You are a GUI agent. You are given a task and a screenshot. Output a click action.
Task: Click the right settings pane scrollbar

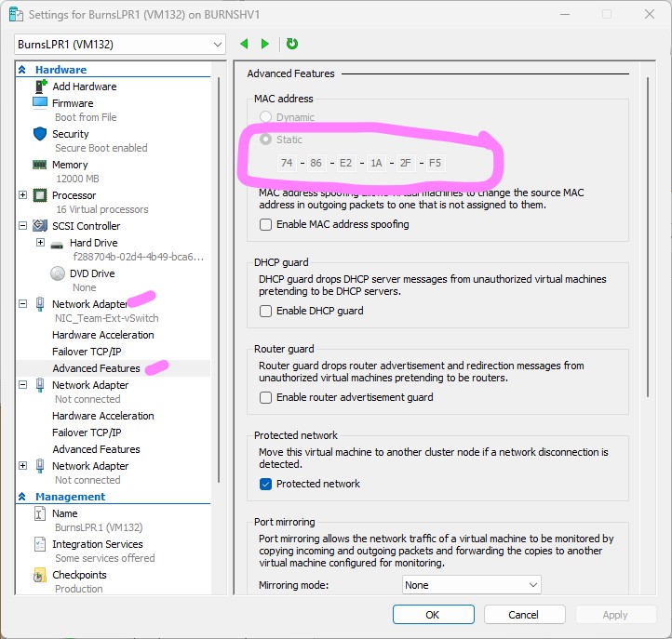(648, 236)
